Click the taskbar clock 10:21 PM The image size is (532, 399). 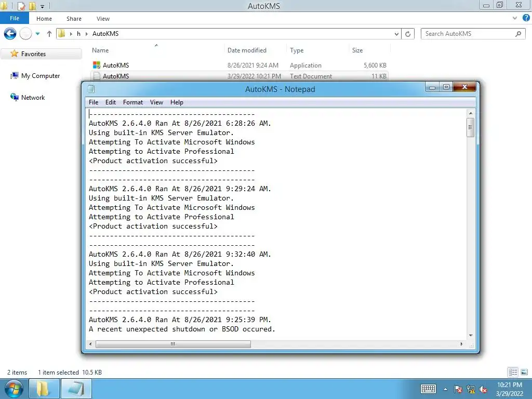pyautogui.click(x=509, y=389)
